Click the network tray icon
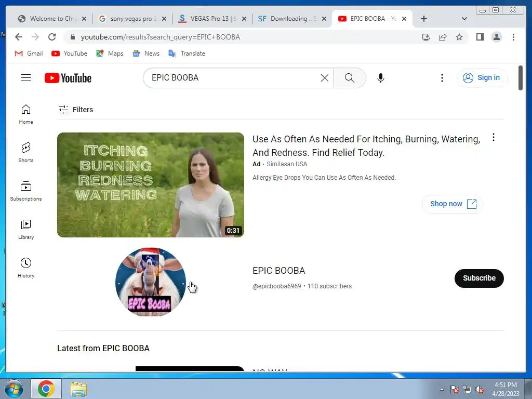This screenshot has width=532, height=399. [x=467, y=390]
